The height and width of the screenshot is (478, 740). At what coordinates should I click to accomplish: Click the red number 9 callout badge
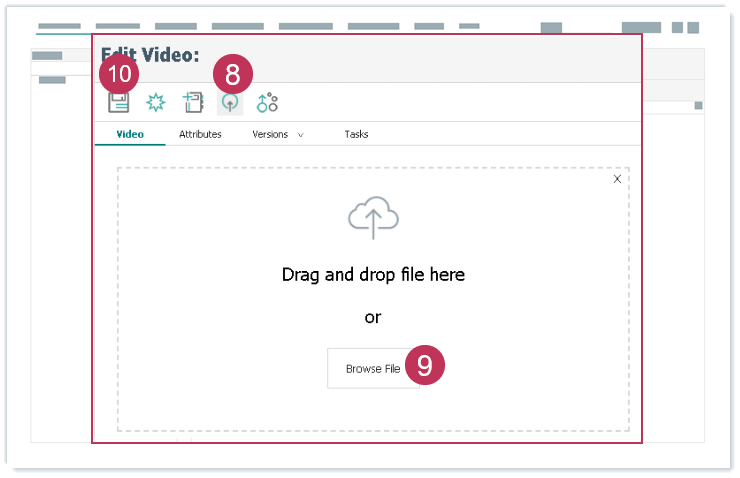point(424,367)
